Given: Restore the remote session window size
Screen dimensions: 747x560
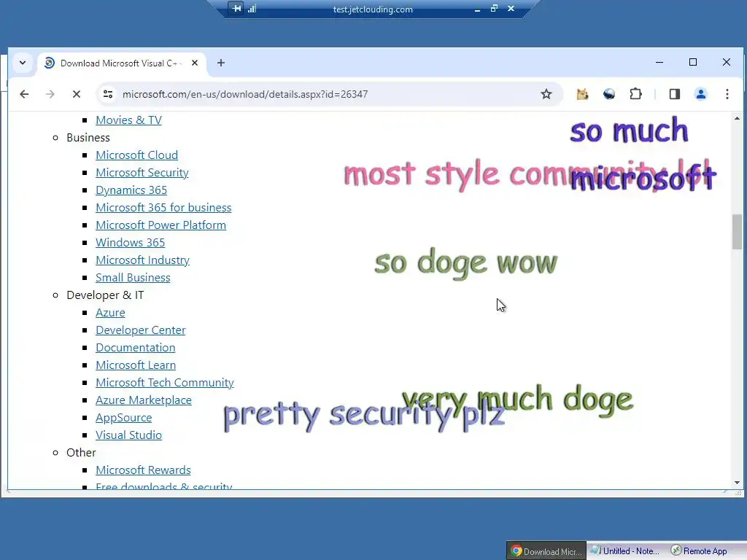Looking at the screenshot, I should point(494,8).
